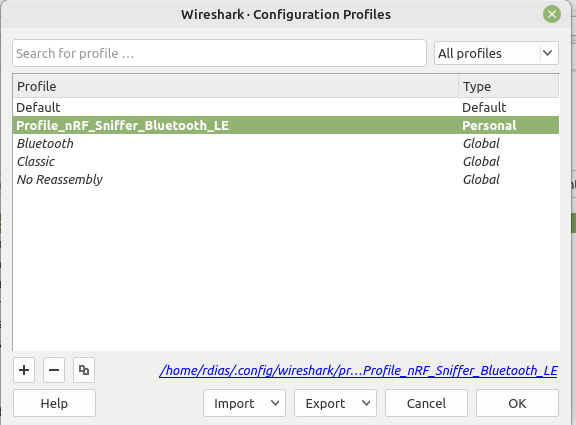This screenshot has width=576, height=425.
Task: Expand the Import dropdown button
Action: pyautogui.click(x=244, y=403)
